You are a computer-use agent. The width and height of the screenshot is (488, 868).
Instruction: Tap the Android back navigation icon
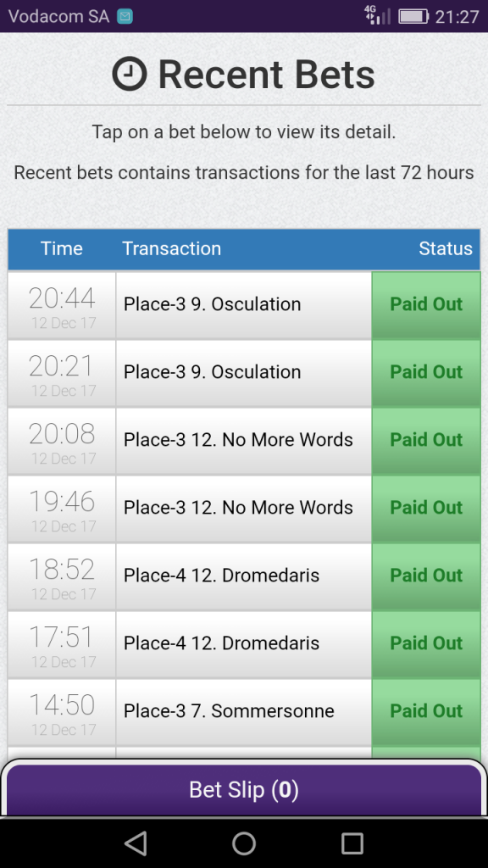point(136,843)
